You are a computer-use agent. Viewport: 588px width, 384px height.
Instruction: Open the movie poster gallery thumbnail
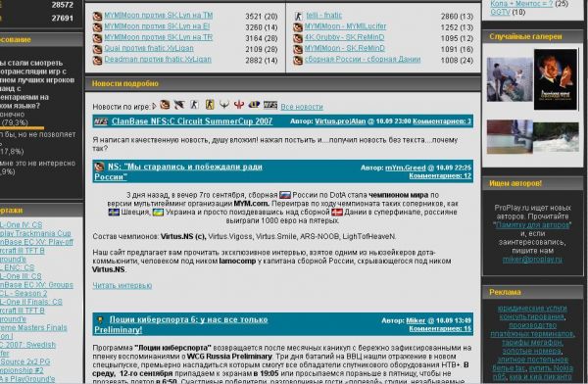click(x=556, y=79)
